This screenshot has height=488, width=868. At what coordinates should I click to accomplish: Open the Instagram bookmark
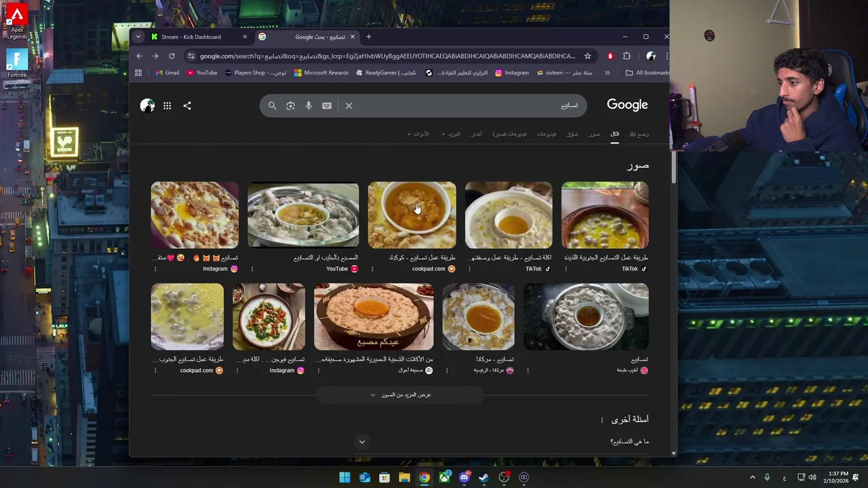pos(512,73)
